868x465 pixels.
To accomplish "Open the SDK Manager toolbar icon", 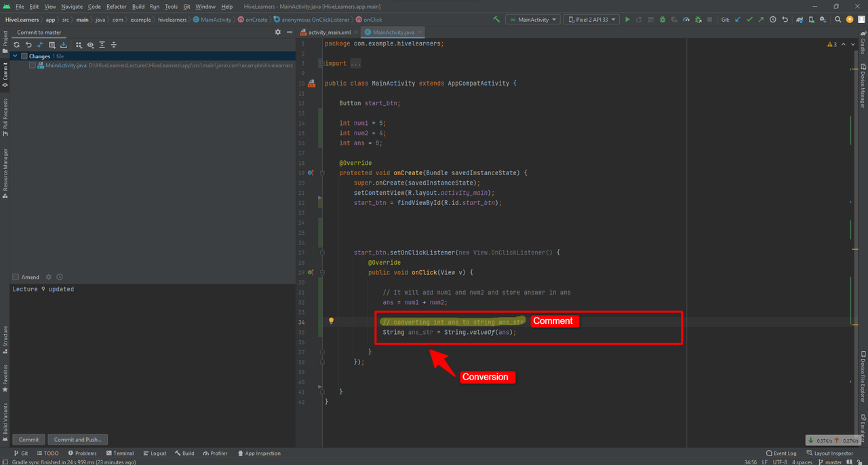I will coord(823,20).
